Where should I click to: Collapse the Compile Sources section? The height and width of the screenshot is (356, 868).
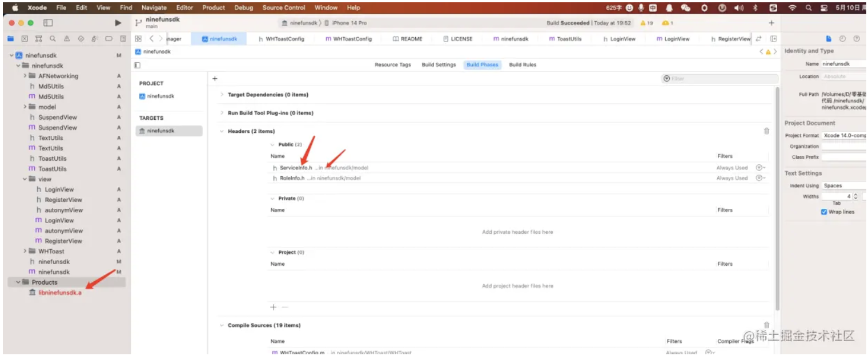(x=222, y=325)
